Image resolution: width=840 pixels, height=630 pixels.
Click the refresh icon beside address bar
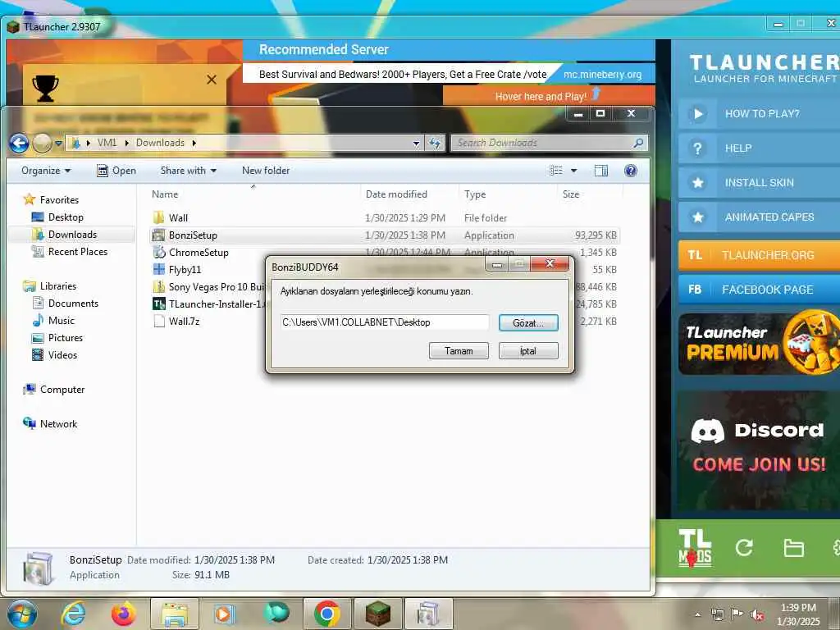point(435,143)
